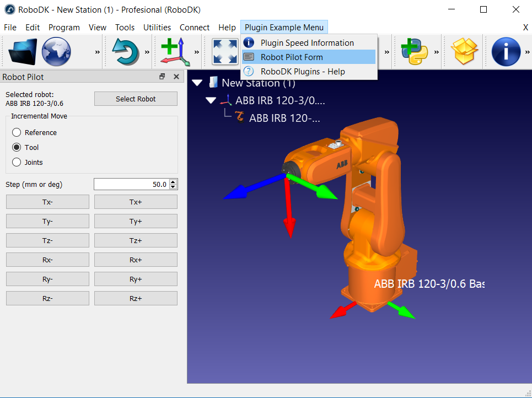Open the Edit menu

33,28
